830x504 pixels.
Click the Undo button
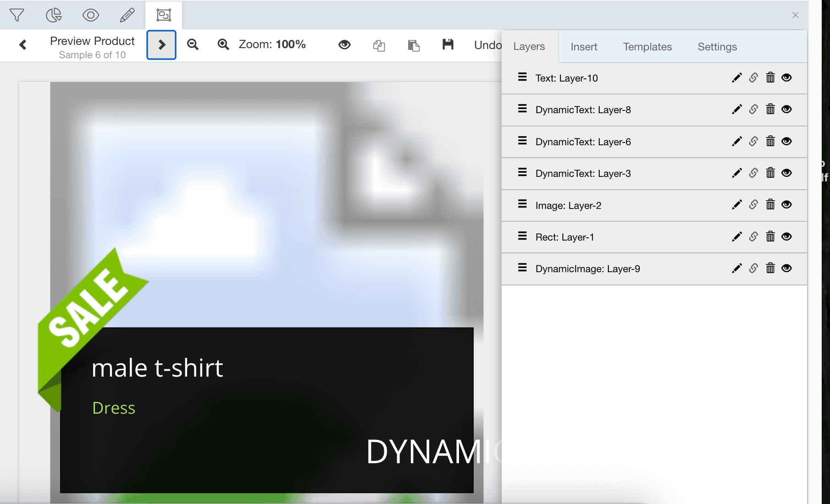click(x=487, y=45)
